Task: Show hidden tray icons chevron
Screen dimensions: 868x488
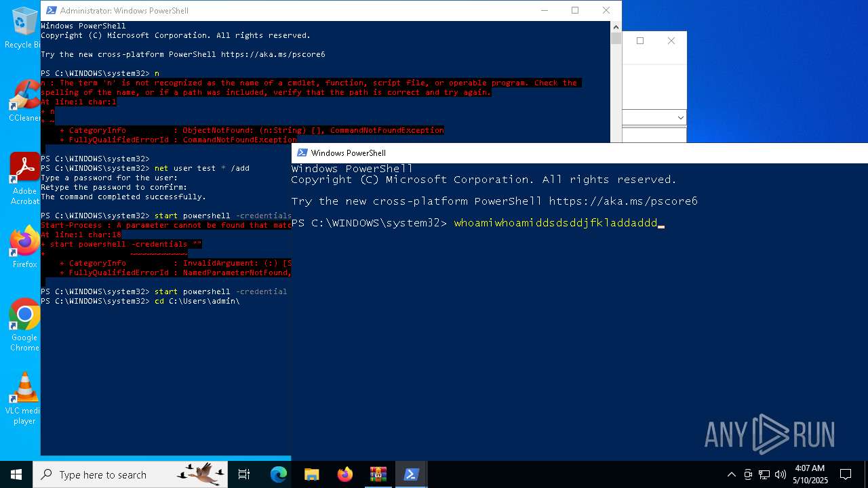Action: (x=731, y=474)
